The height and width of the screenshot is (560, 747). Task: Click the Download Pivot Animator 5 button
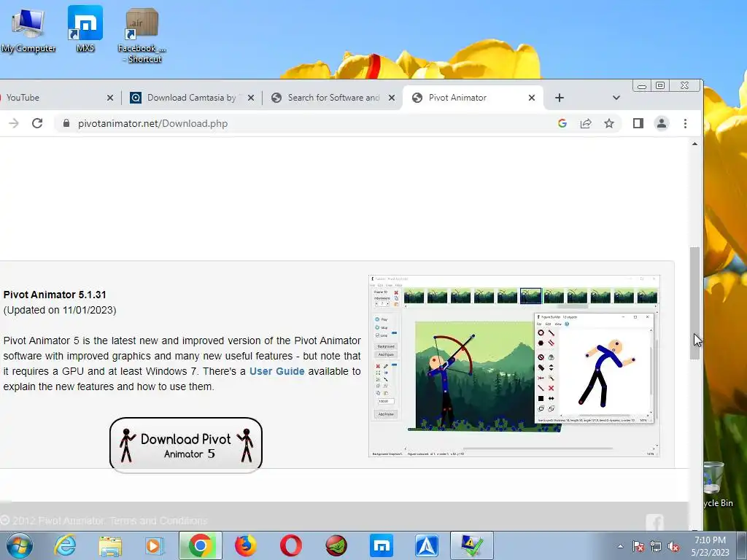[x=186, y=446]
